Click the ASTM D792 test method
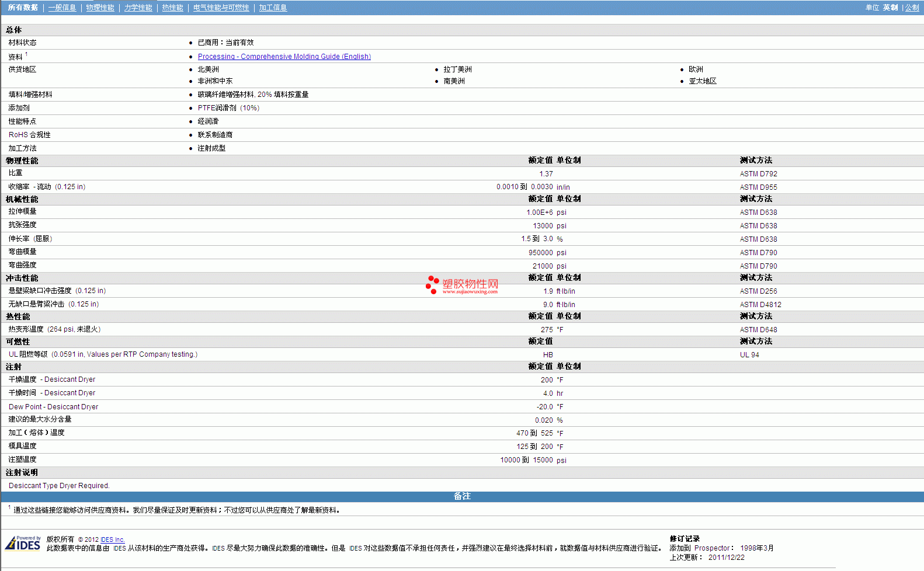Image resolution: width=924 pixels, height=571 pixels. pos(758,174)
